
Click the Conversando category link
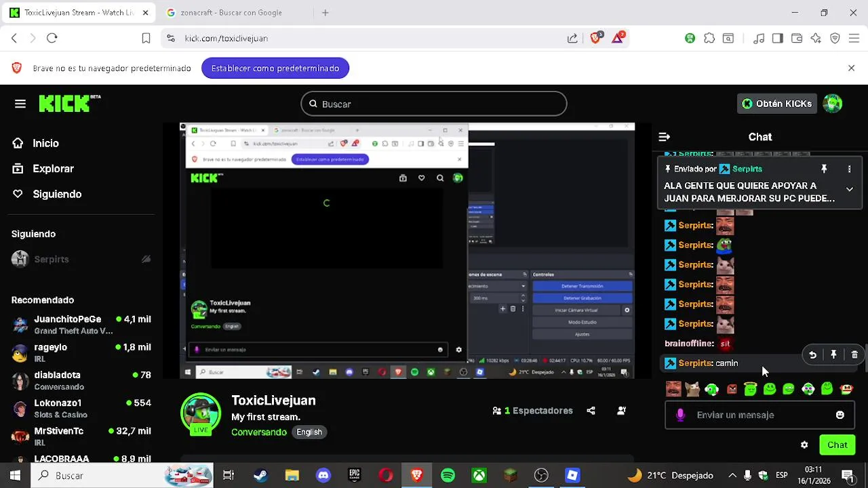[259, 432]
